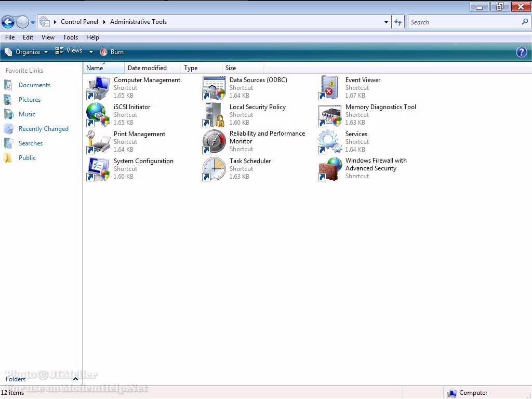
Task: Open the Tools menu
Action: click(70, 37)
